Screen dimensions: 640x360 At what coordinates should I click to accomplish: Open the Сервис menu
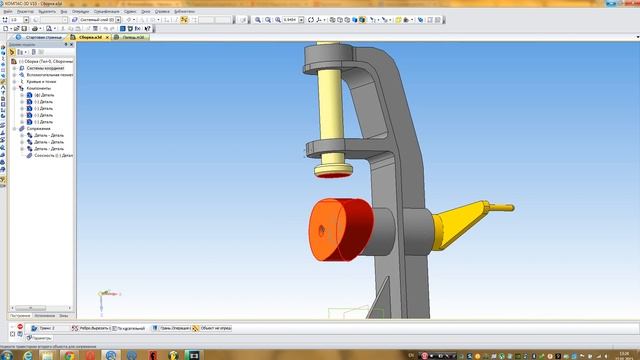(130, 11)
